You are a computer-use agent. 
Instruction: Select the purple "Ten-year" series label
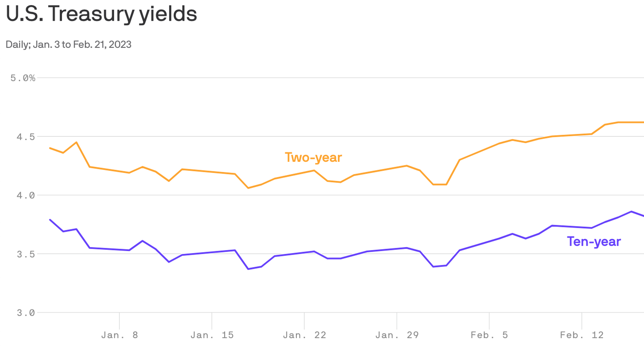click(x=594, y=242)
